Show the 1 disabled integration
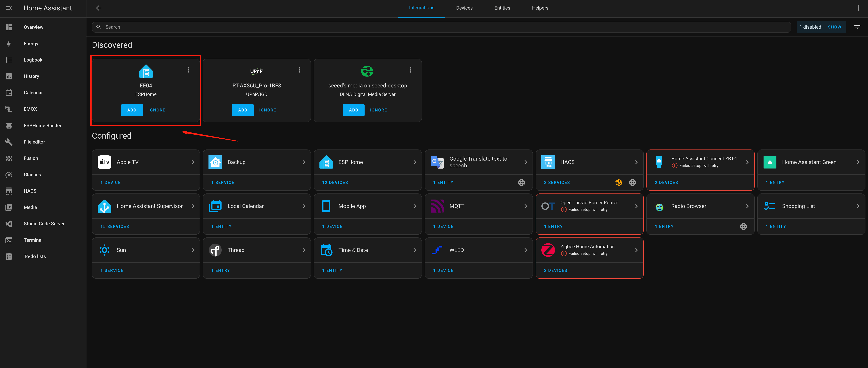The image size is (868, 368). point(834,27)
